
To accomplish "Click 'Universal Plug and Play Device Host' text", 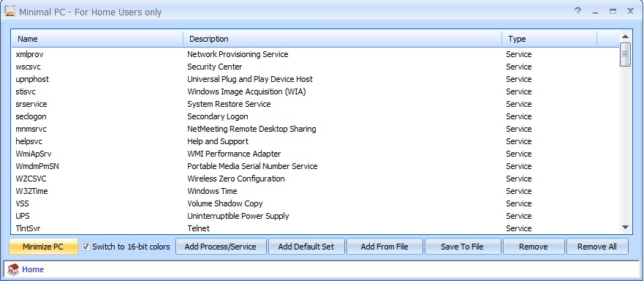I will 250,79.
